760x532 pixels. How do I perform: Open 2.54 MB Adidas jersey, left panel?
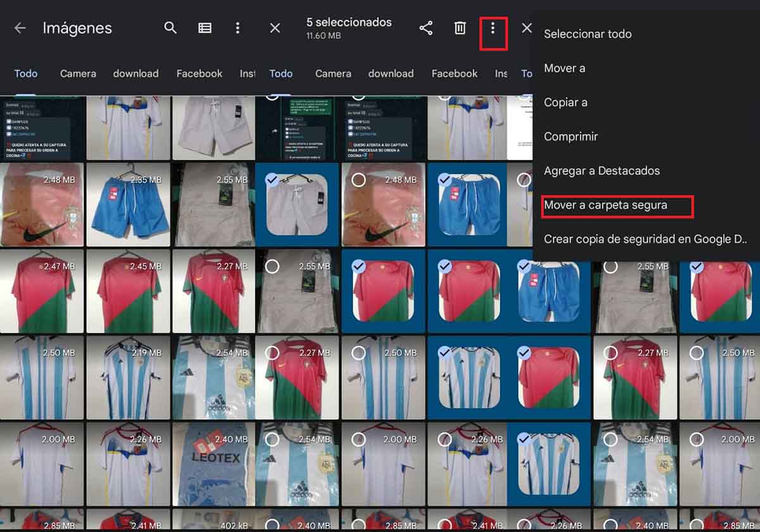[213, 377]
